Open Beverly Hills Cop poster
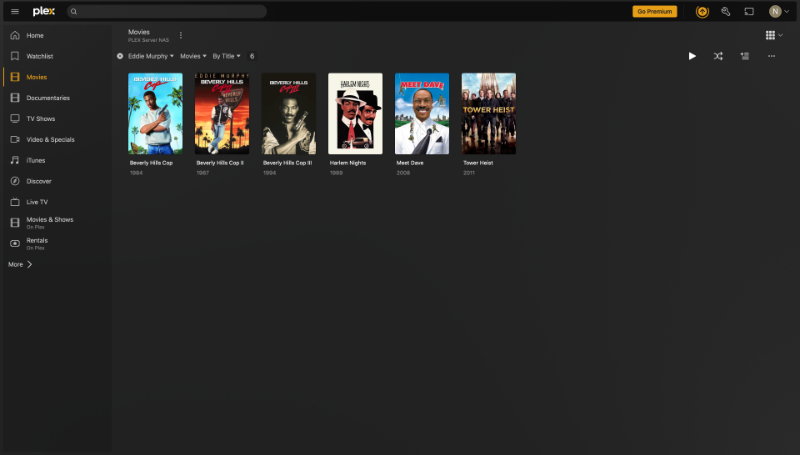The width and height of the screenshot is (800, 455). 155,113
